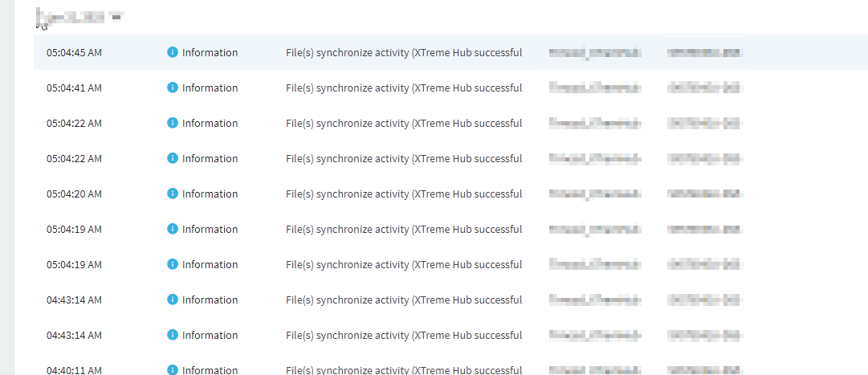Click the info icon in the 05:04:45 AM row
Viewport: 868px width, 375px height.
(x=172, y=52)
